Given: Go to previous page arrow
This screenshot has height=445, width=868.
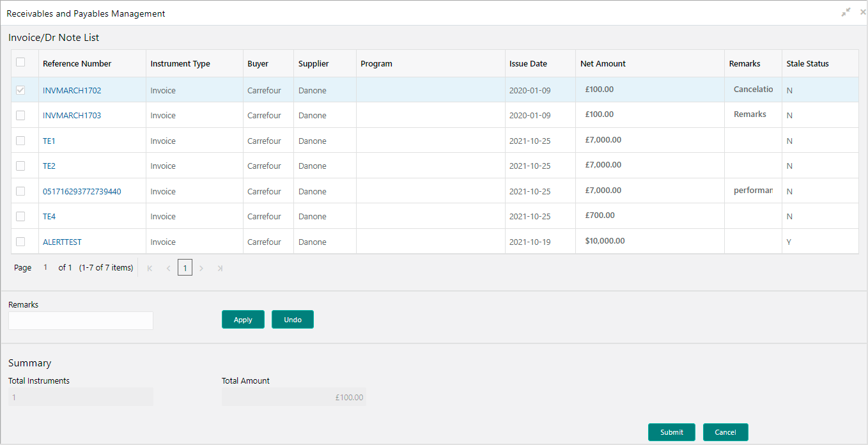Looking at the screenshot, I should [168, 269].
